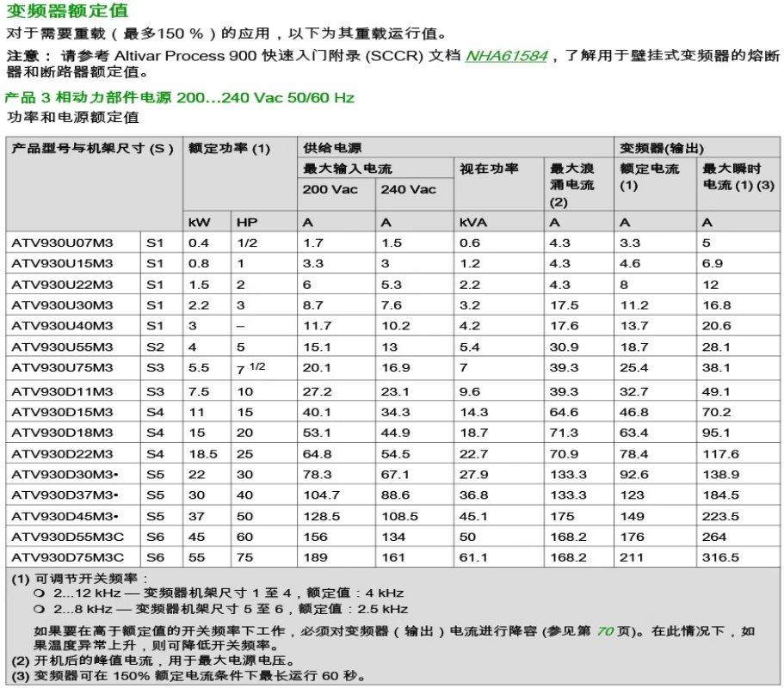Select the 产品型号与机架尺寸 column header
The image size is (784, 688).
[93, 148]
